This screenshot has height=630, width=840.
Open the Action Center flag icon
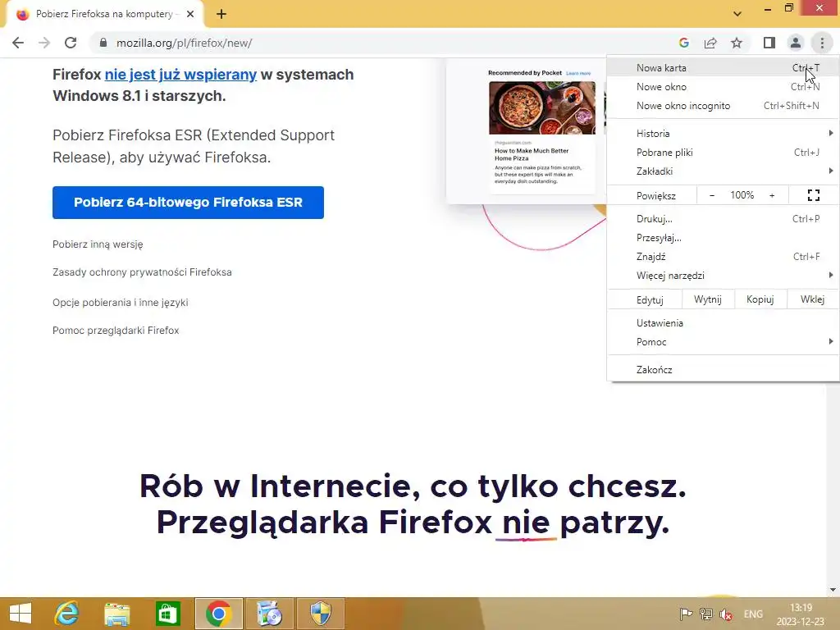tap(686, 614)
